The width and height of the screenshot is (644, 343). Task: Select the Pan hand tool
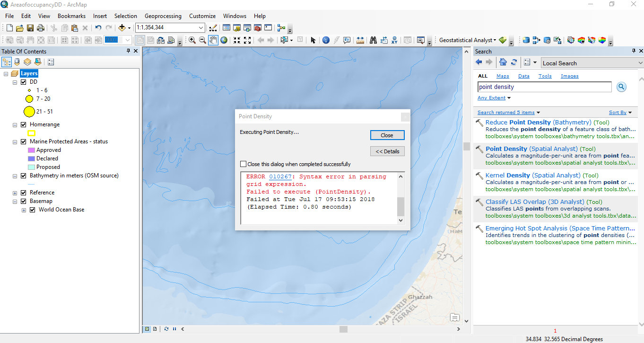[213, 40]
